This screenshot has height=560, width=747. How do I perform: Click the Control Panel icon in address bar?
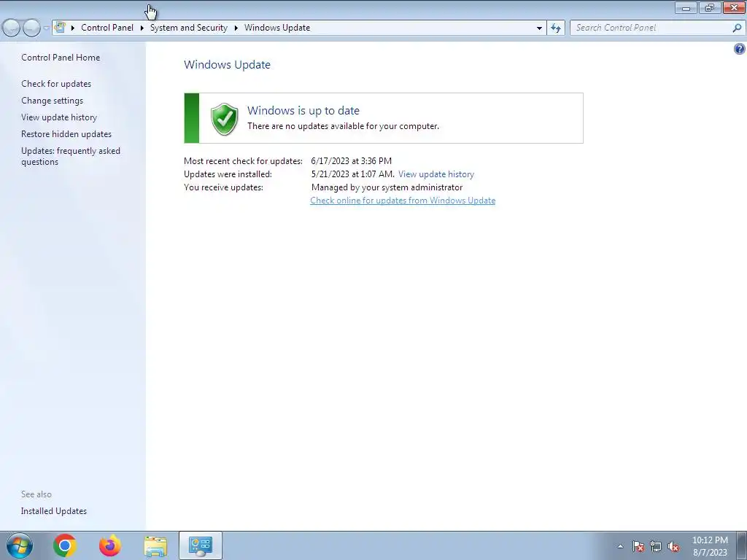(x=60, y=28)
